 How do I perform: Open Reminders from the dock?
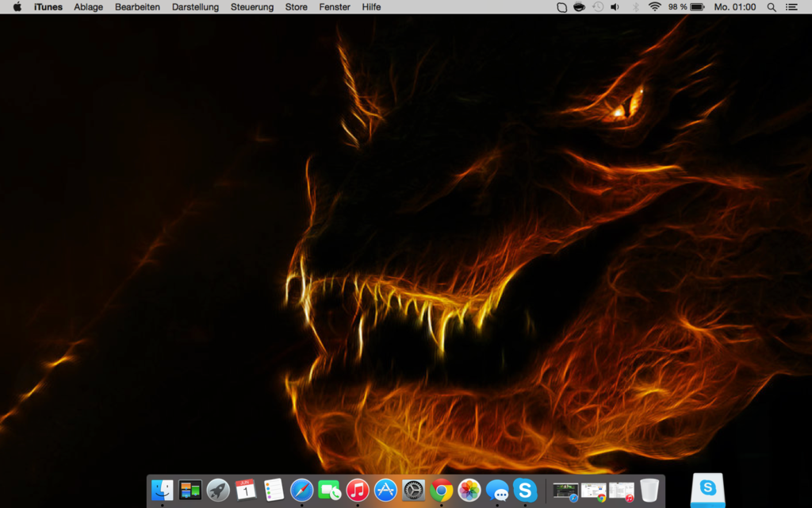274,490
